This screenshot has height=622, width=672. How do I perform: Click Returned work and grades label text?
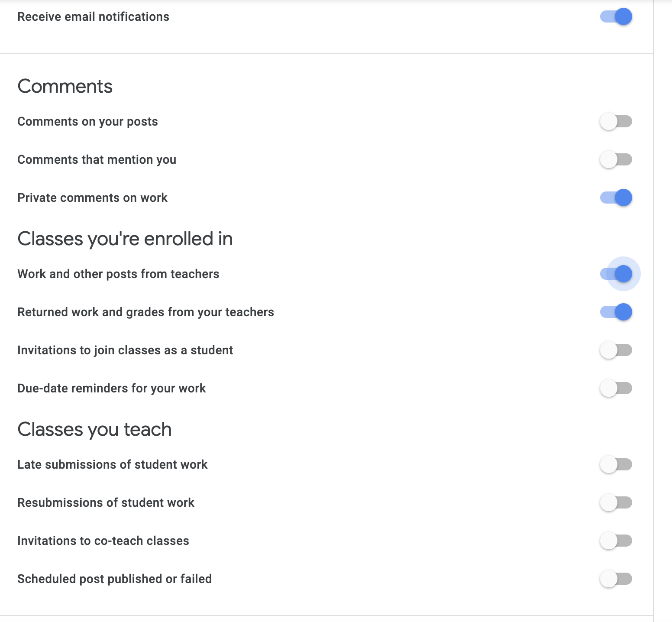coord(145,312)
